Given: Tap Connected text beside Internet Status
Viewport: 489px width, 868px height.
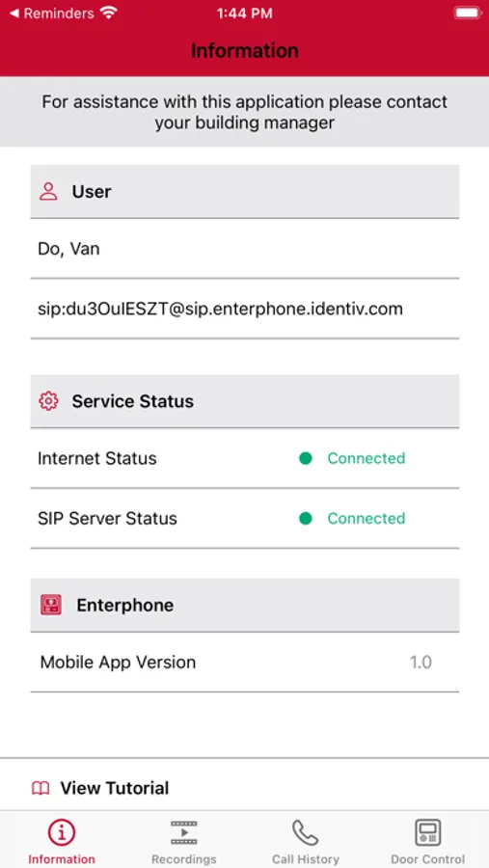Looking at the screenshot, I should (367, 458).
